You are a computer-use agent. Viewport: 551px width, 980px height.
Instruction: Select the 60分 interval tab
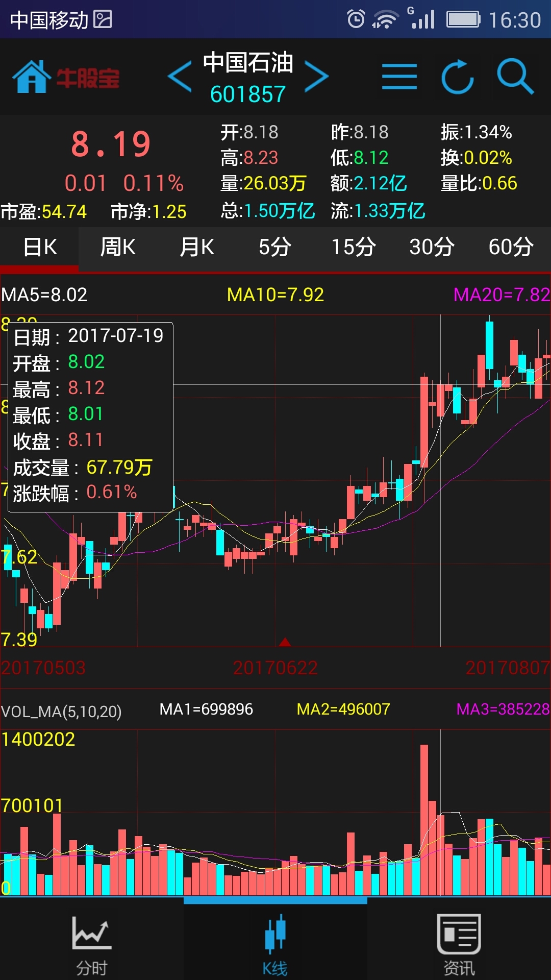(511, 248)
